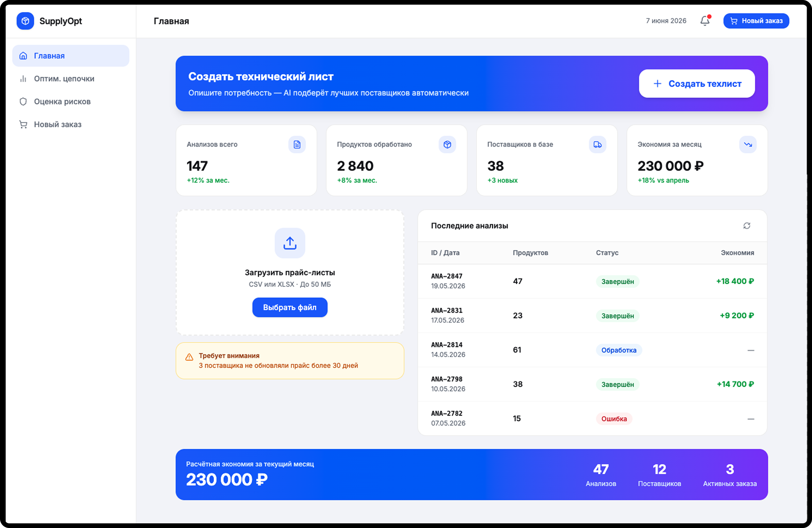The width and height of the screenshot is (812, 528).
Task: Click the 7 июня 2026 date
Action: tap(666, 21)
